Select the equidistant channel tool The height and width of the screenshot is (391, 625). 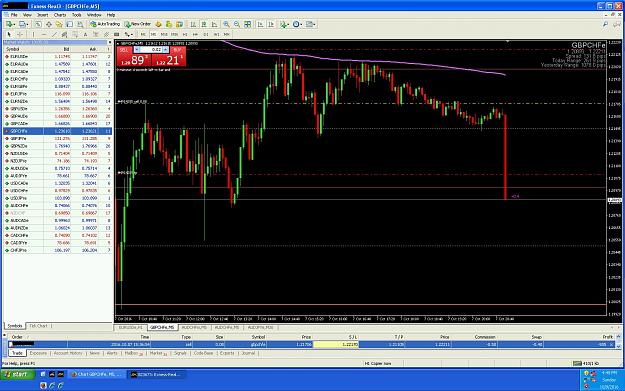(64, 35)
